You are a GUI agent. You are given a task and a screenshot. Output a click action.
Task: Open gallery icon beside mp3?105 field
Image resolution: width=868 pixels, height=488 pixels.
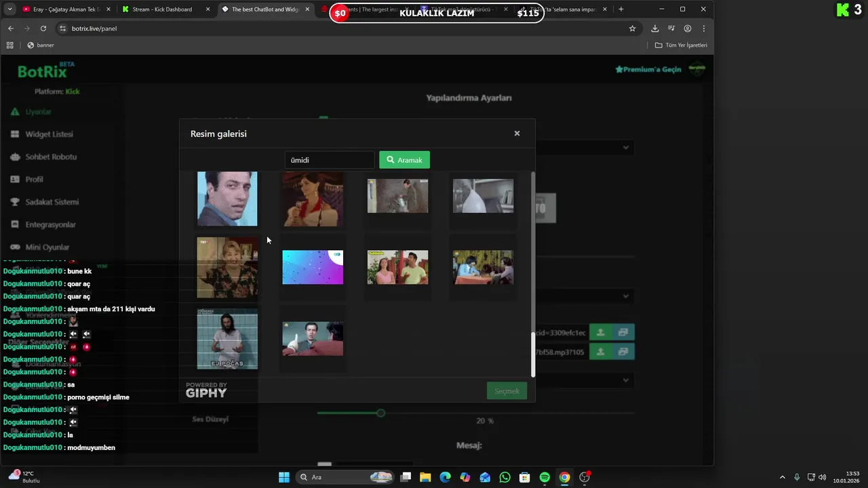coord(623,352)
